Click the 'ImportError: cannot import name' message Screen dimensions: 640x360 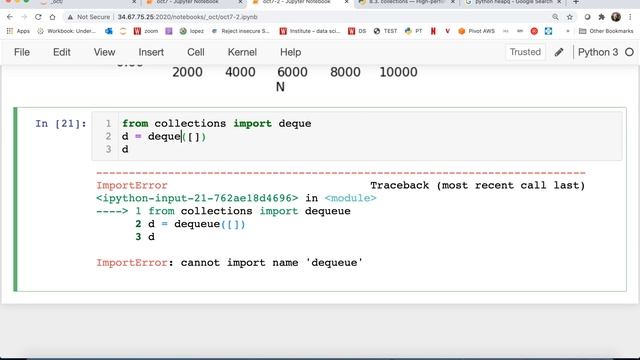pyautogui.click(x=229, y=263)
